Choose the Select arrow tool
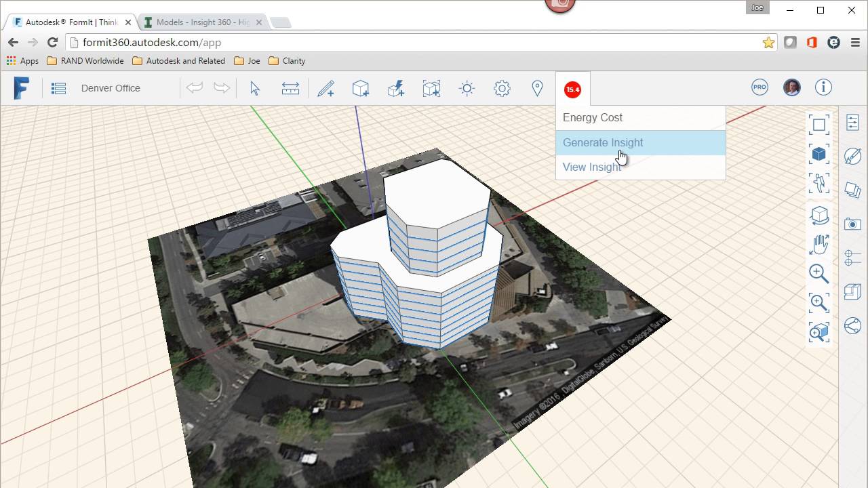 [x=255, y=88]
